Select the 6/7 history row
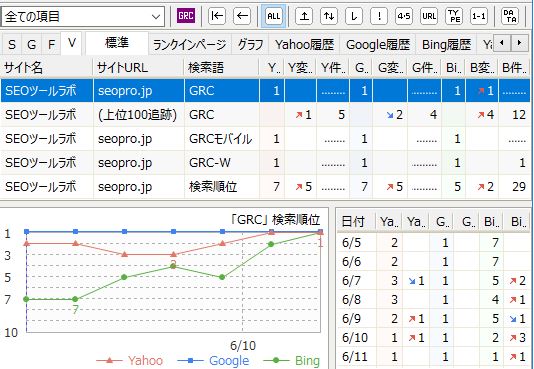 [x=434, y=281]
